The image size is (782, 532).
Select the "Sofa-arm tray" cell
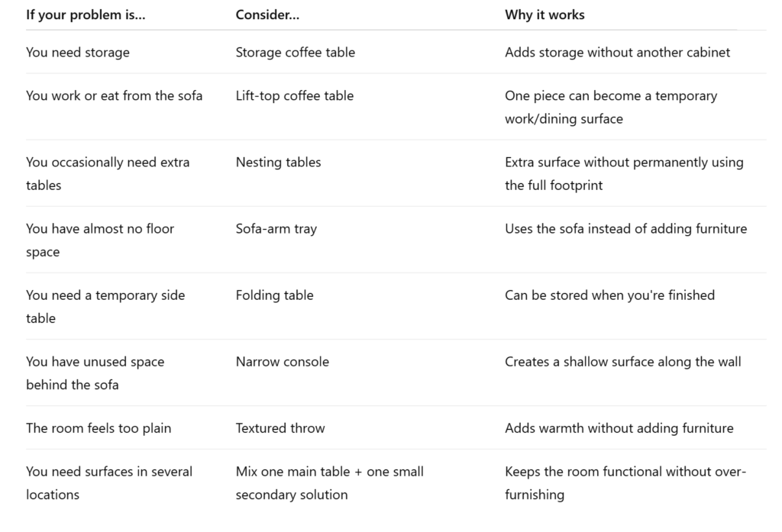276,229
